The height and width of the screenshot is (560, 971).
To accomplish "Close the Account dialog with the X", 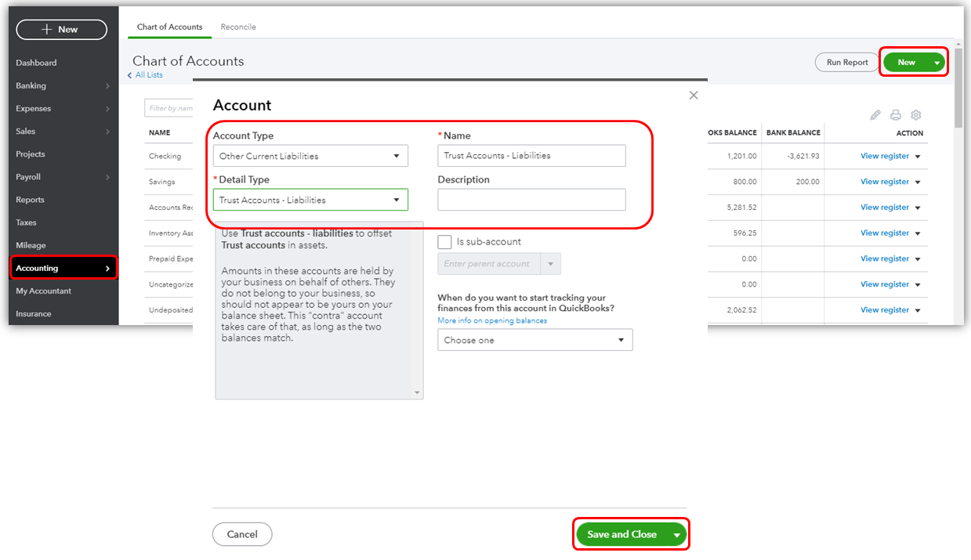I will (693, 95).
